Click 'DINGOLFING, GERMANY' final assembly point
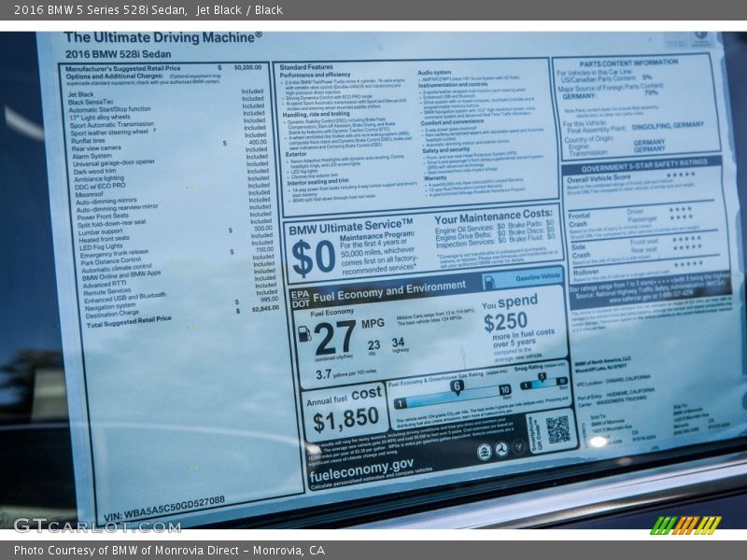This screenshot has height=560, width=747. tap(668, 126)
